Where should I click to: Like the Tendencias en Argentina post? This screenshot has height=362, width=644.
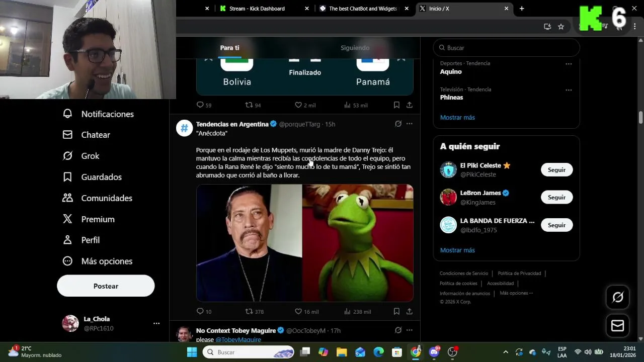tap(298, 312)
